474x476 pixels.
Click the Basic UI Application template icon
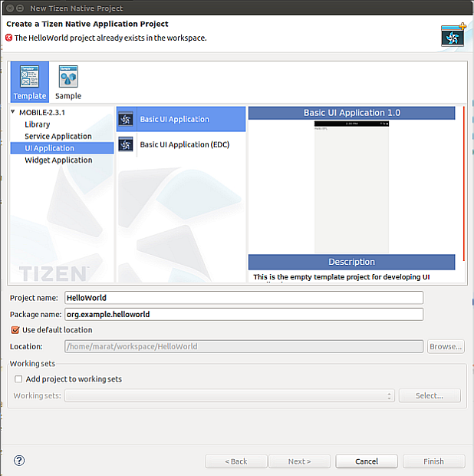pyautogui.click(x=126, y=119)
